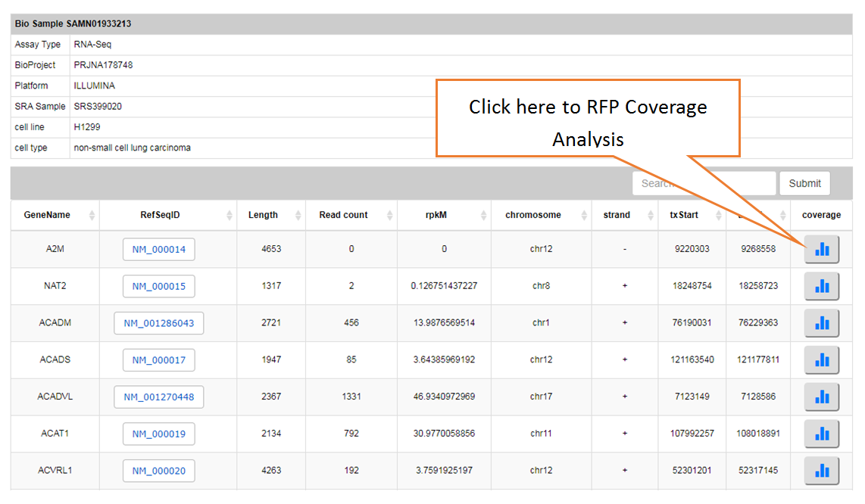This screenshot has height=504, width=865.
Task: Open coverage chart for NAT2 row
Action: click(x=821, y=286)
